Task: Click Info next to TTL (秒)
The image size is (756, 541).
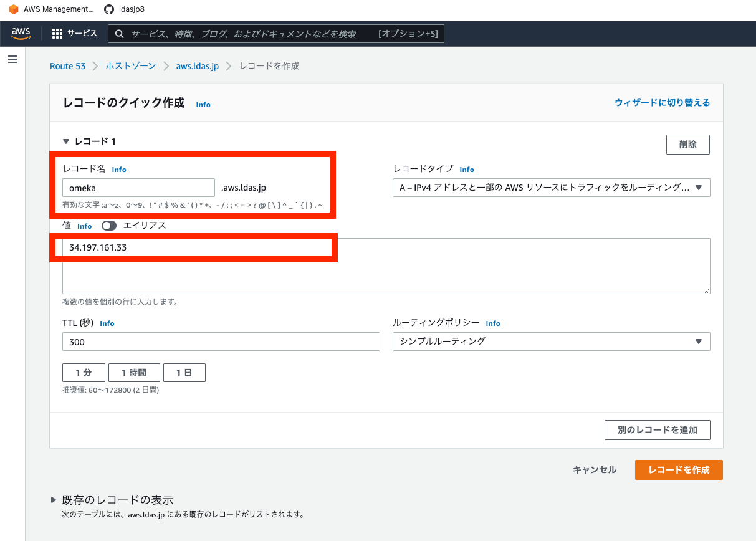Action: coord(107,323)
